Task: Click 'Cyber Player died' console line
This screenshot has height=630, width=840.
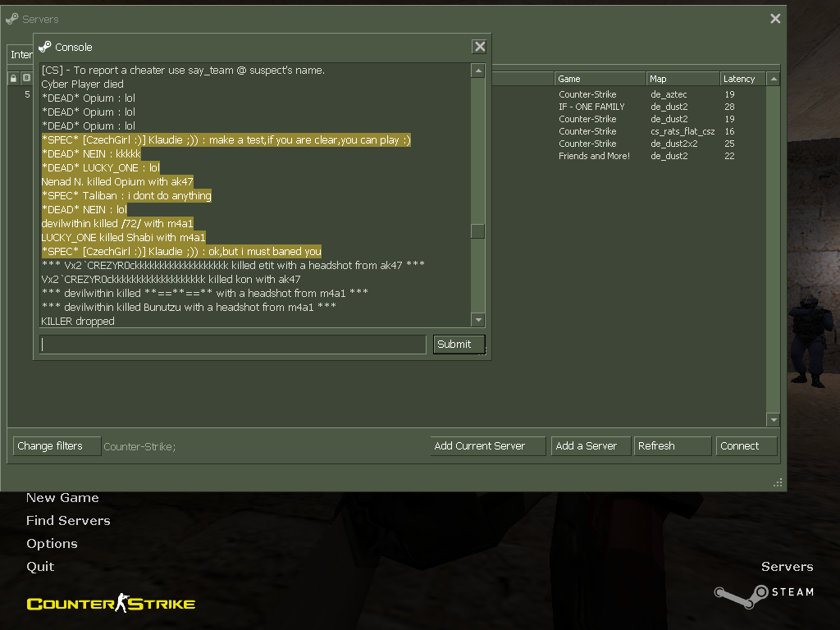Action: coord(83,84)
